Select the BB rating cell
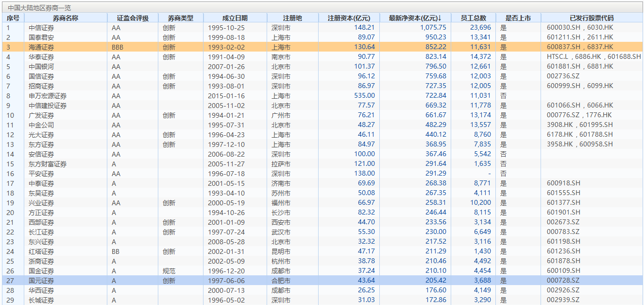Viewport: 644px width, 305px height. coord(116,251)
